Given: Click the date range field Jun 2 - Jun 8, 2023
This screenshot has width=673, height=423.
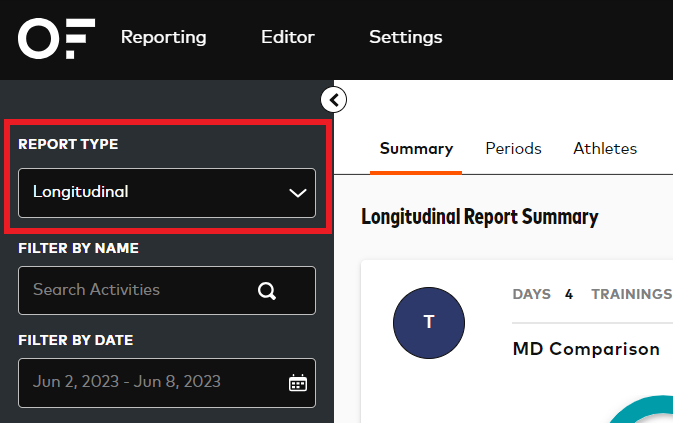Looking at the screenshot, I should pyautogui.click(x=167, y=383).
